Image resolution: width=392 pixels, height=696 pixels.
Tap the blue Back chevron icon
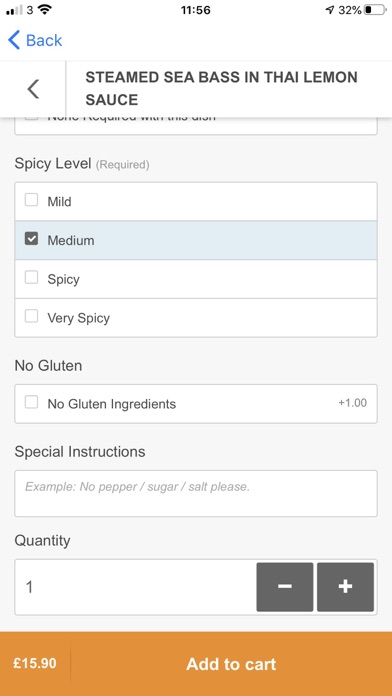(x=14, y=40)
